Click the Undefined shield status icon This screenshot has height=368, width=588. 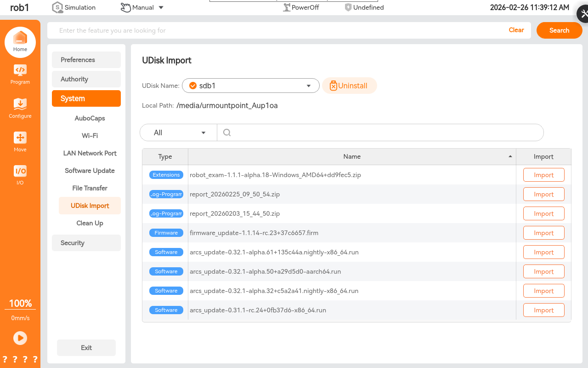348,7
